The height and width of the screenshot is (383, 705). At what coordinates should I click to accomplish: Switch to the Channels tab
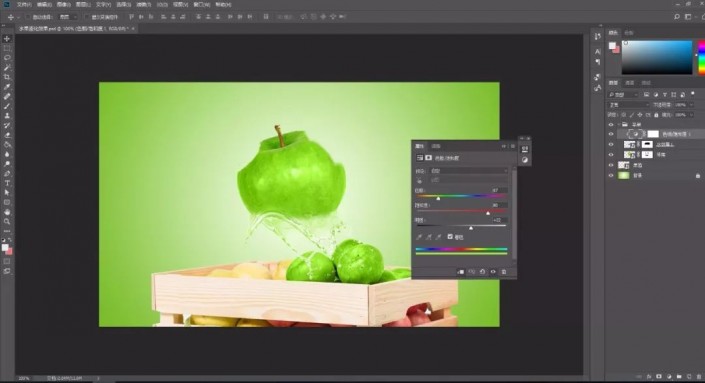tap(629, 83)
